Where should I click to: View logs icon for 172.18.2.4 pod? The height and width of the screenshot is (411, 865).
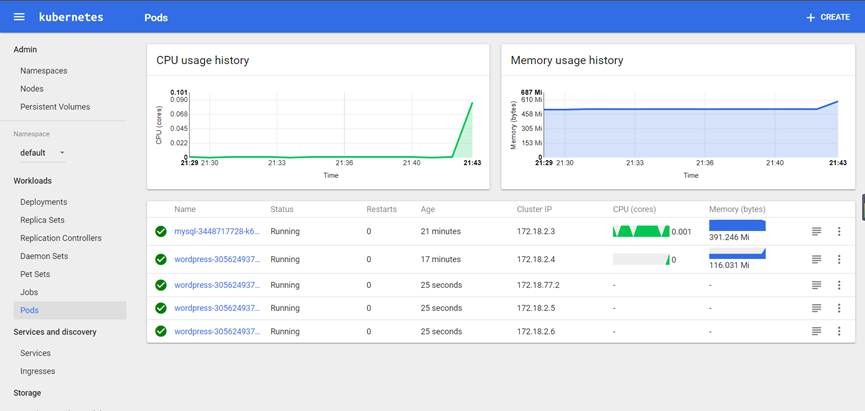tap(817, 260)
